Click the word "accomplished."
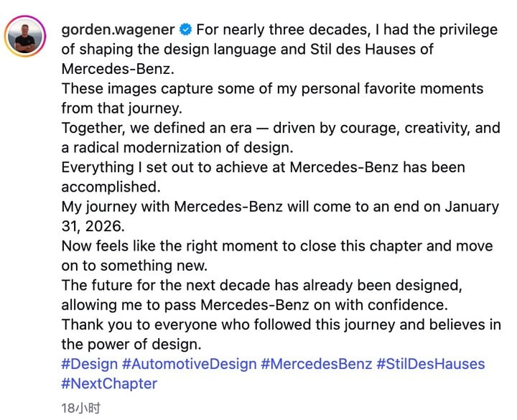Image resolution: width=517 pixels, height=420 pixels. point(108,187)
